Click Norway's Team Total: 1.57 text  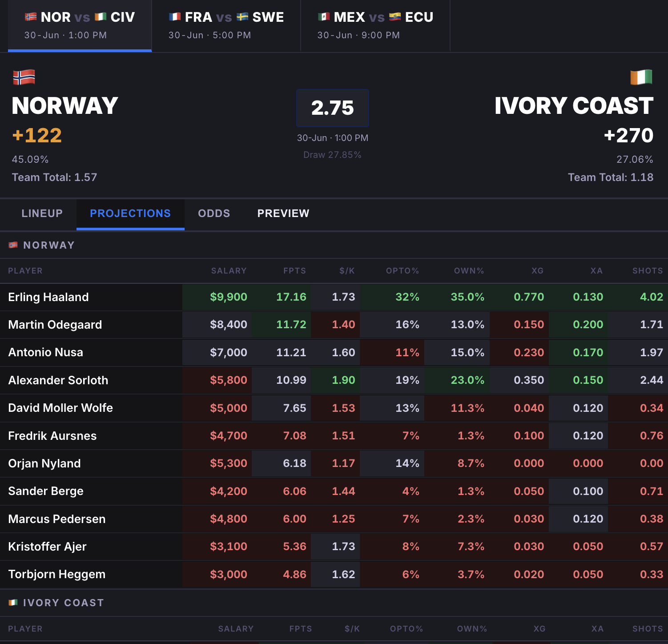tap(54, 177)
